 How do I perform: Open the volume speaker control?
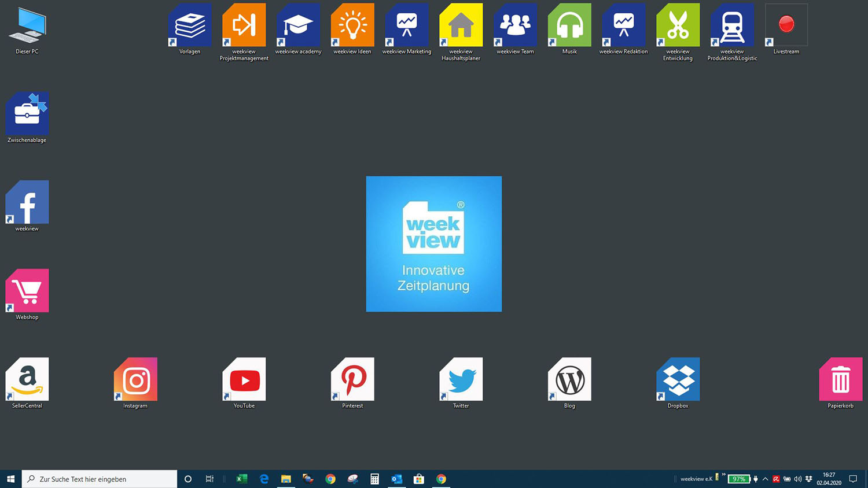pyautogui.click(x=798, y=479)
